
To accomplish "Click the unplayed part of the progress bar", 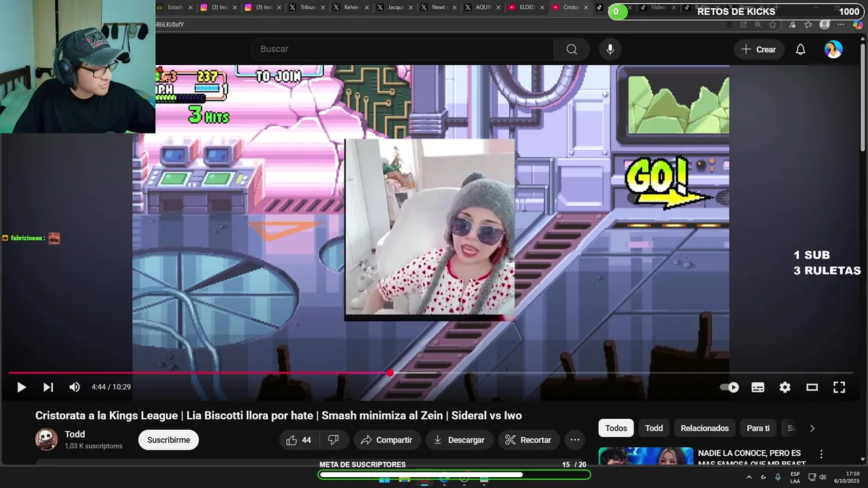I will [622, 373].
